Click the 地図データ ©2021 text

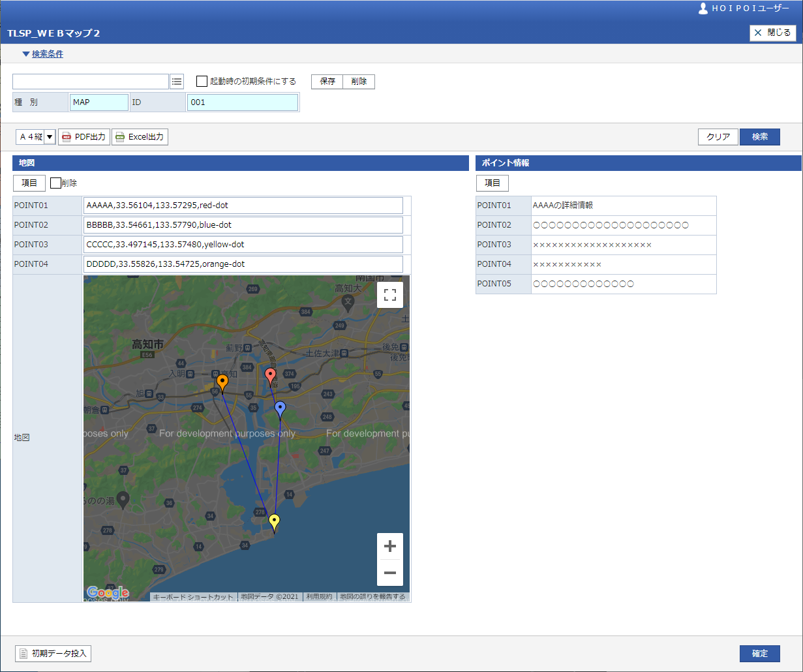tap(269, 597)
